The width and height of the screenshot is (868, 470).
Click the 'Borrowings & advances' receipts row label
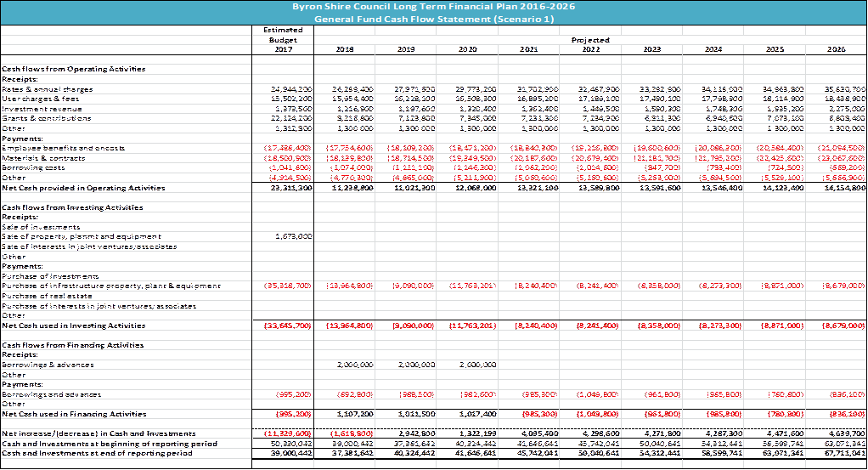[48, 365]
